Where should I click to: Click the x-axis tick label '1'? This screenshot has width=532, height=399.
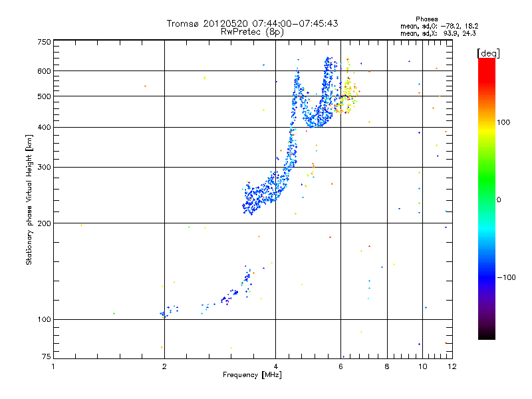(53, 366)
